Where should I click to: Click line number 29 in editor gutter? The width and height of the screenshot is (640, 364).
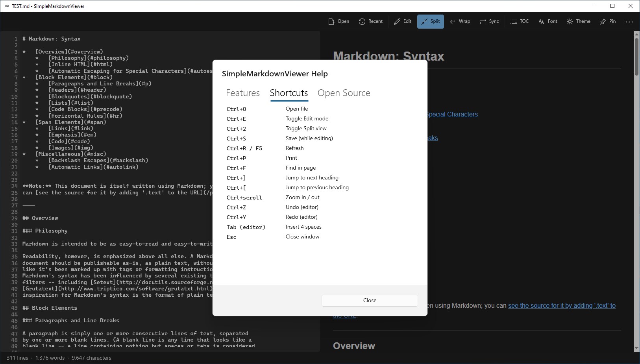[x=14, y=218]
